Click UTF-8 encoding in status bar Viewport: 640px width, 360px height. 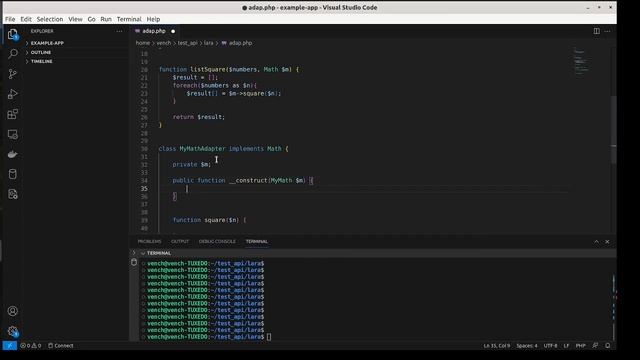550,346
